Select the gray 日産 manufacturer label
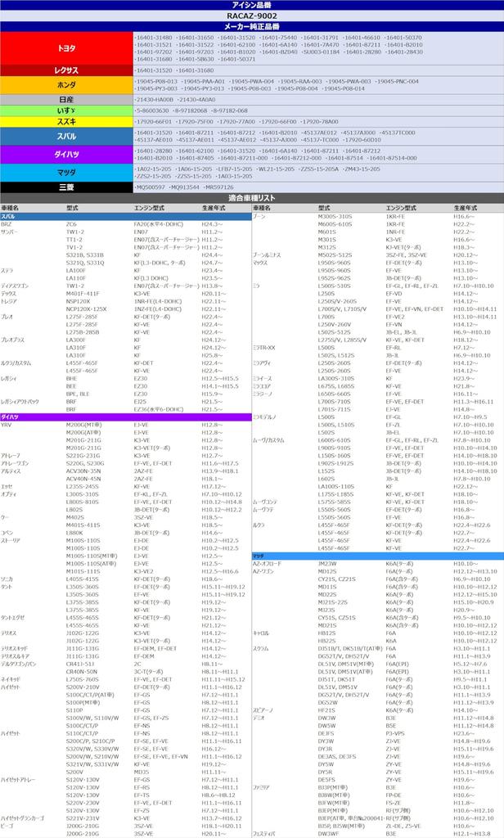Image resolution: width=504 pixels, height=838 pixels. click(66, 99)
